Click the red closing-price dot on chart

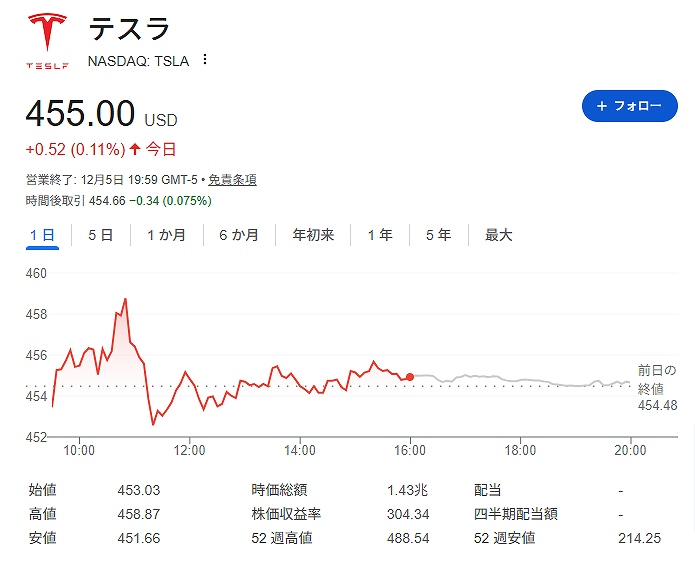point(410,376)
